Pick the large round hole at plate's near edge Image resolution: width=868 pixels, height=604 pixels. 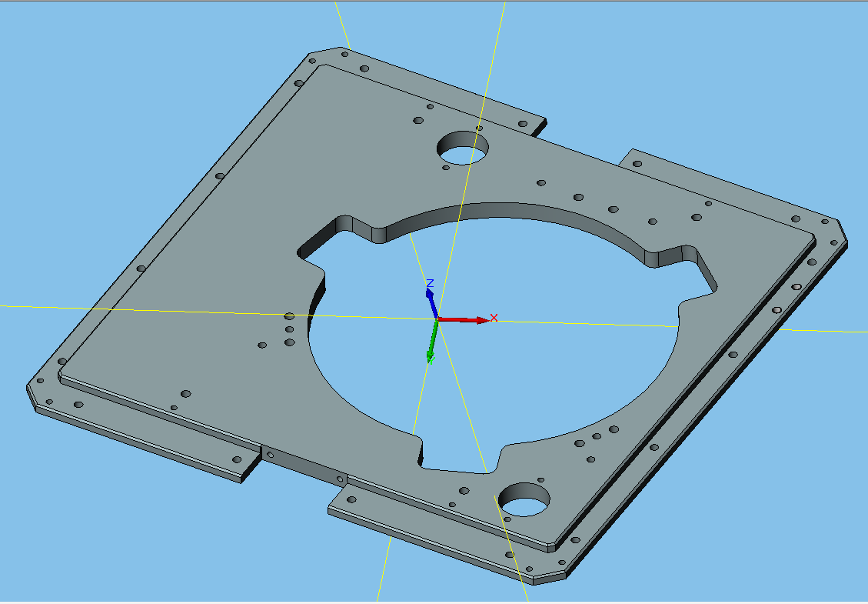pyautogui.click(x=524, y=500)
